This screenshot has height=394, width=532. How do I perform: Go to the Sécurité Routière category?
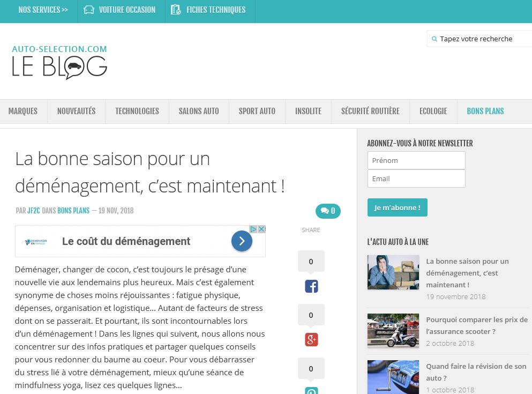point(370,111)
